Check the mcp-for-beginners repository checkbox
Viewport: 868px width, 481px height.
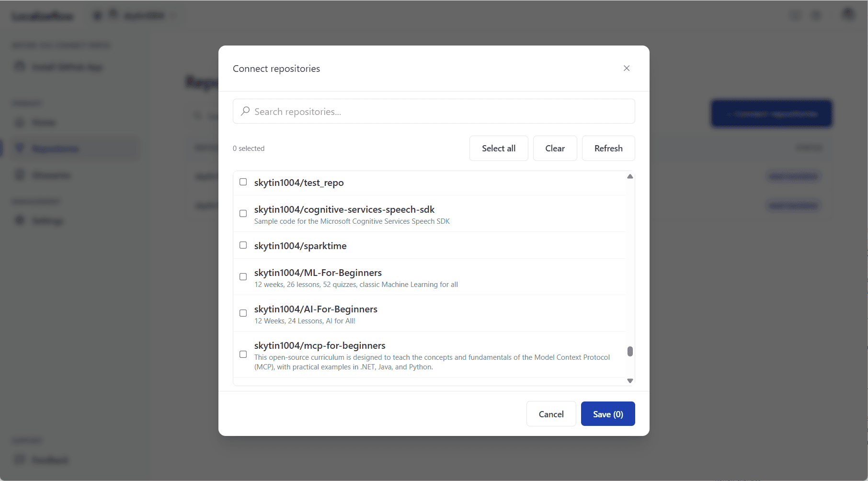tap(243, 355)
